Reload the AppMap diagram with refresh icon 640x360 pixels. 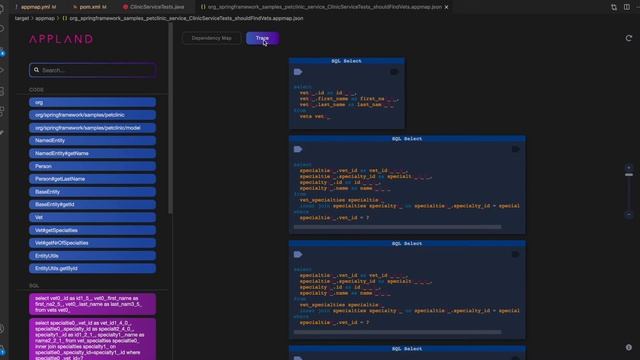629,38
